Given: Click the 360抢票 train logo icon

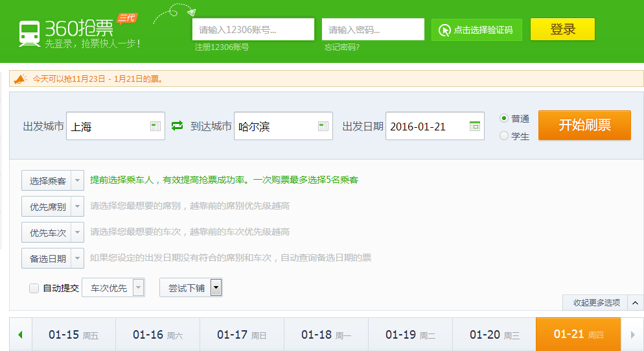Looking at the screenshot, I should coord(30,33).
